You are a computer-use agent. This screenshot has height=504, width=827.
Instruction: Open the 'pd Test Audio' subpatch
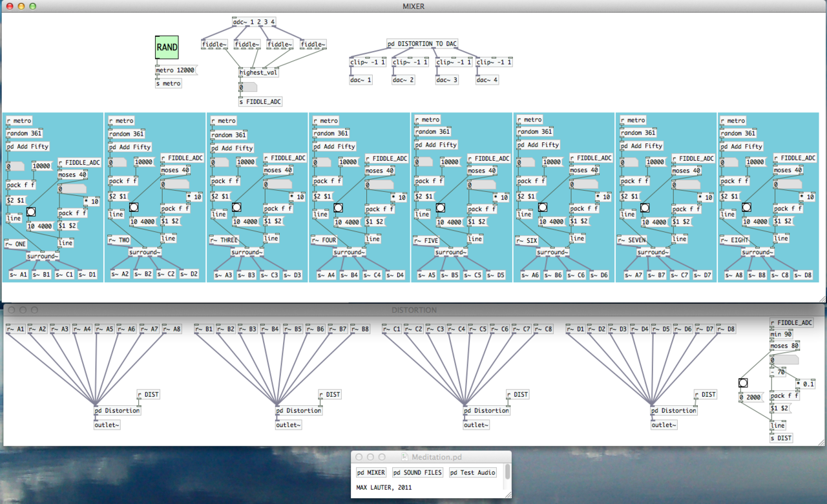click(473, 472)
